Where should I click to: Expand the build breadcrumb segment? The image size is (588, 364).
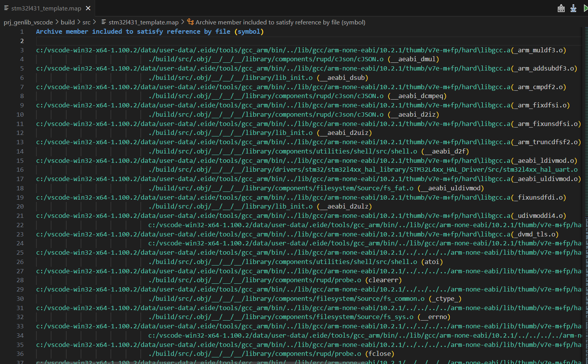tap(68, 22)
